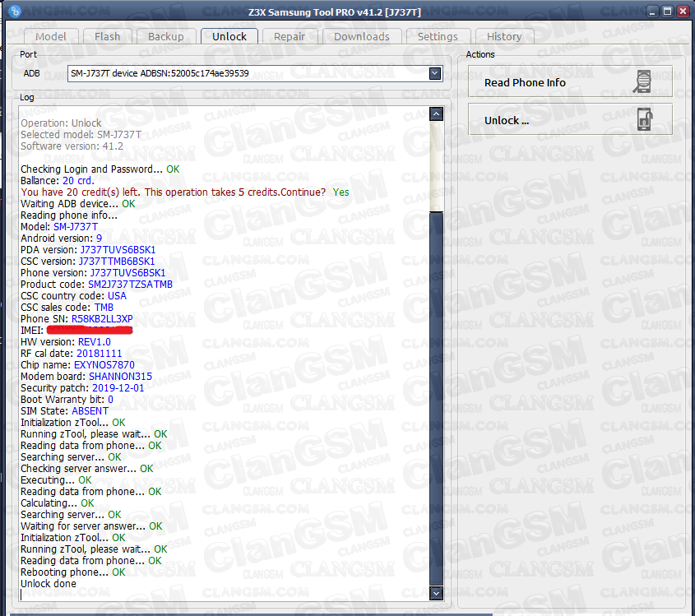
Task: Click 'Waiting for server answer... OK' line
Action: [x=91, y=526]
